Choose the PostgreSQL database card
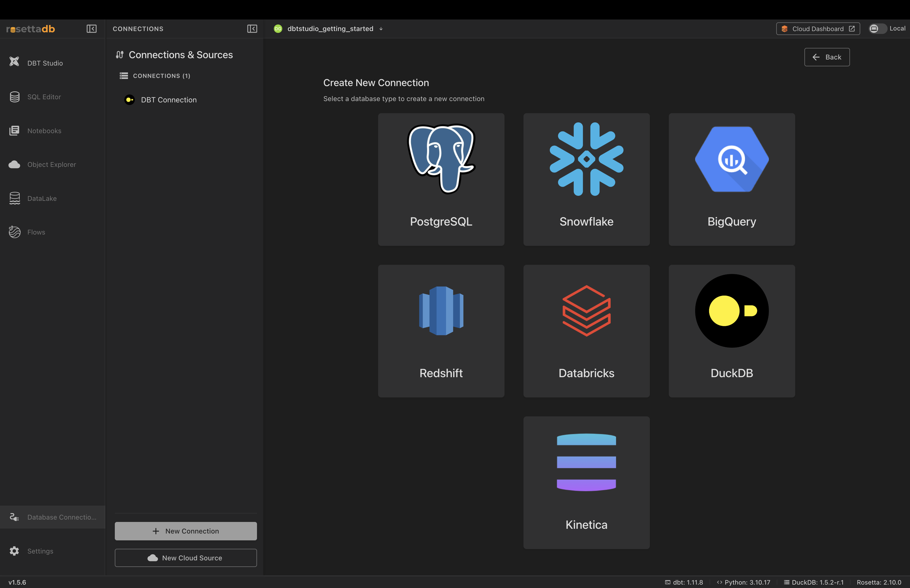The height and width of the screenshot is (588, 910). [x=441, y=180]
